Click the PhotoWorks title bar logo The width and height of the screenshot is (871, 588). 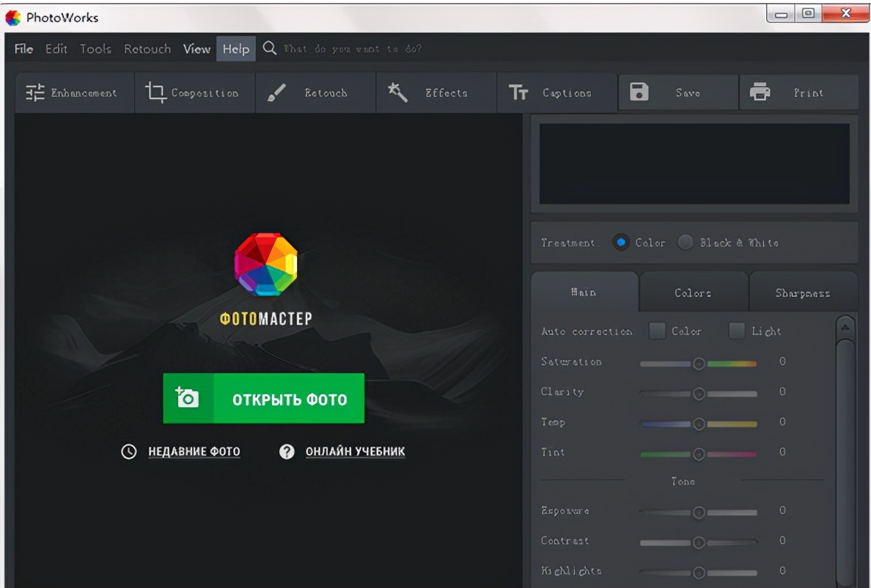[12, 18]
